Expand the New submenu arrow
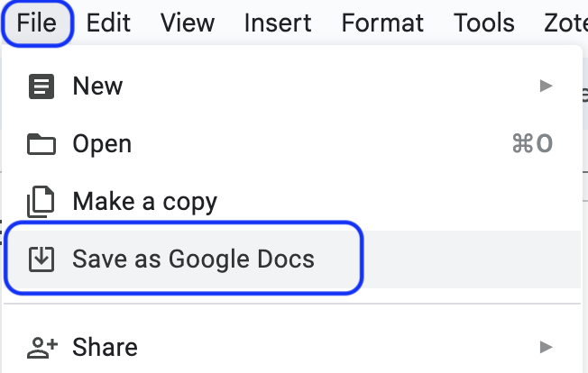This screenshot has width=588, height=373. click(546, 86)
